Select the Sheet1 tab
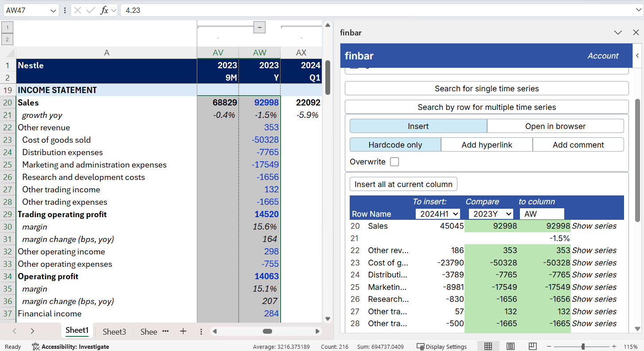The width and height of the screenshot is (644, 351). [77, 330]
